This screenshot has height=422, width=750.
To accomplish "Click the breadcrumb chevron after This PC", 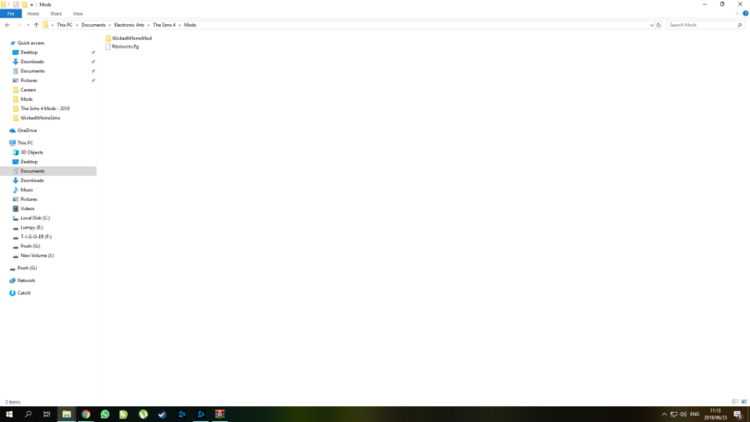I will 77,25.
